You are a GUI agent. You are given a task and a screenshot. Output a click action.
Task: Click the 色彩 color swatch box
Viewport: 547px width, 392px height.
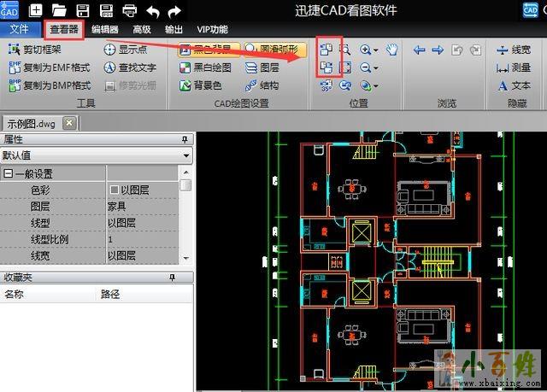pos(114,190)
